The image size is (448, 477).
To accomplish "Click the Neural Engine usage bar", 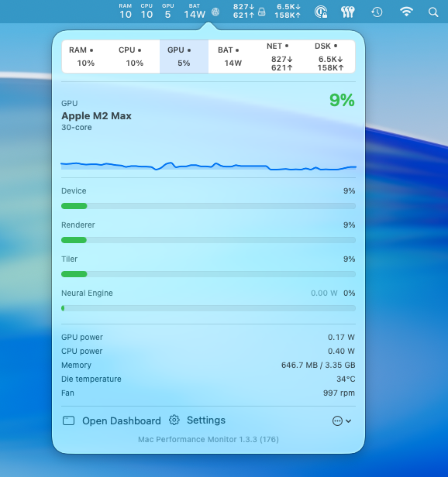I will click(208, 308).
